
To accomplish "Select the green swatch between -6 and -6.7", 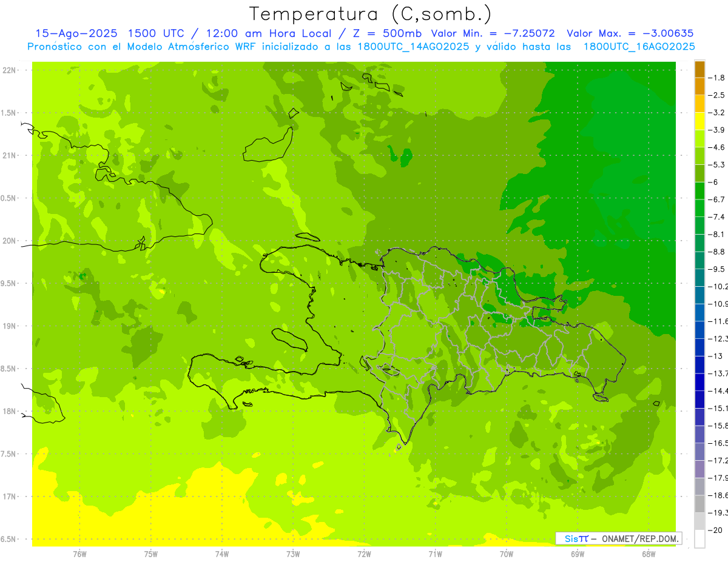I will (x=699, y=190).
